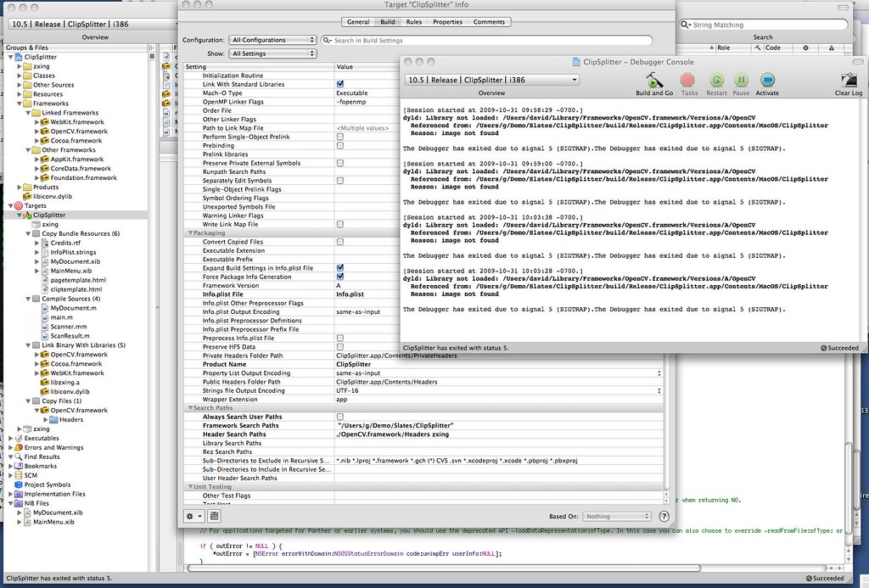The image size is (869, 588).
Task: Switch to the Build tab
Action: [x=387, y=22]
